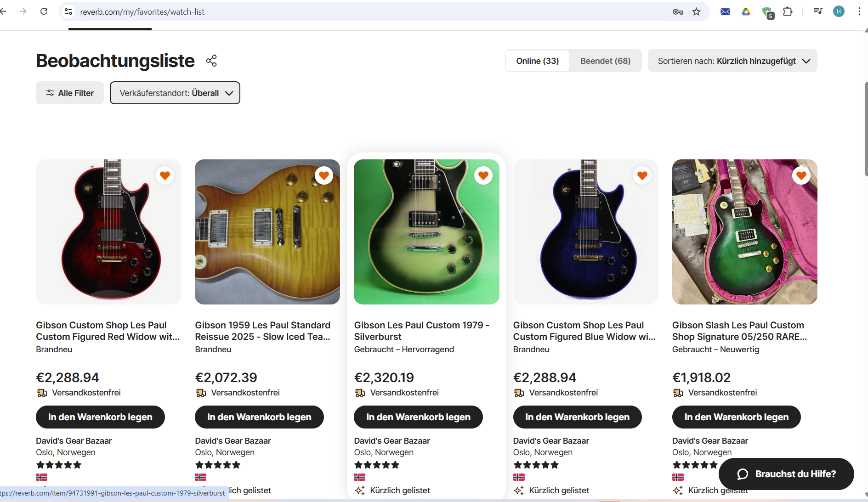Open the Alle Filter panel
The width and height of the screenshot is (868, 502).
pyautogui.click(x=70, y=93)
